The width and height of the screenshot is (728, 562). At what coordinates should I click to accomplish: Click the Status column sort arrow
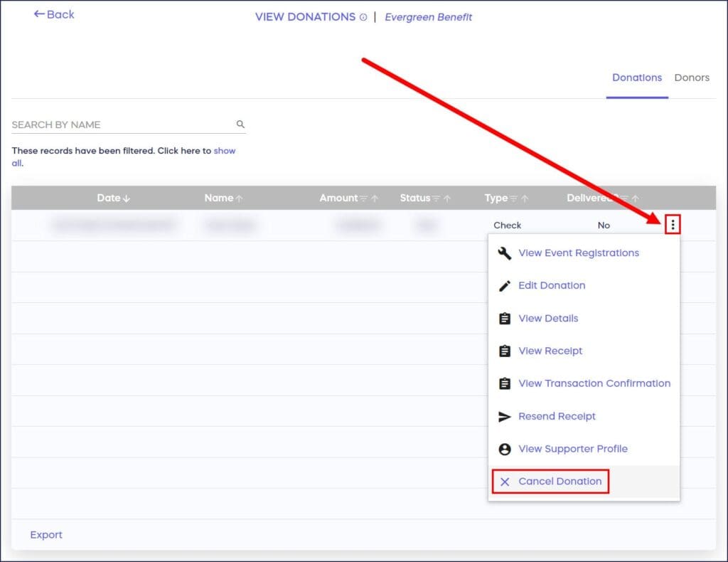(x=446, y=198)
